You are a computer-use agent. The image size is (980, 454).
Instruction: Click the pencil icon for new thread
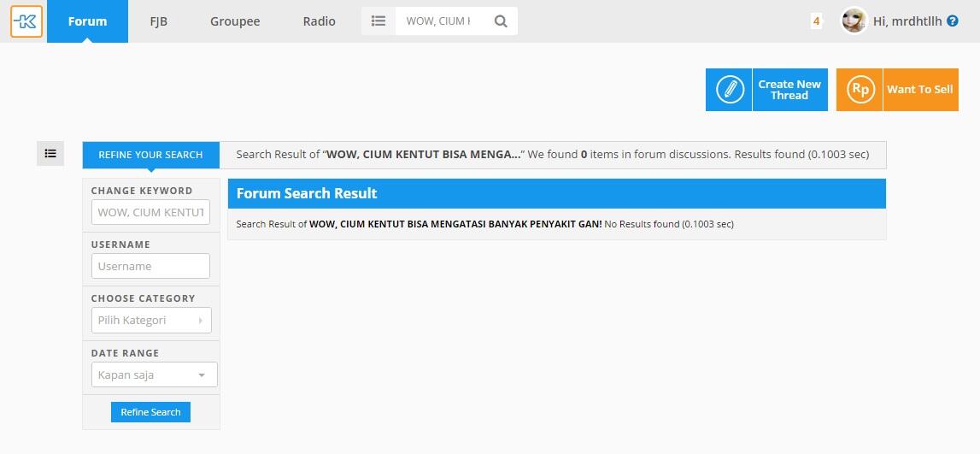click(729, 90)
